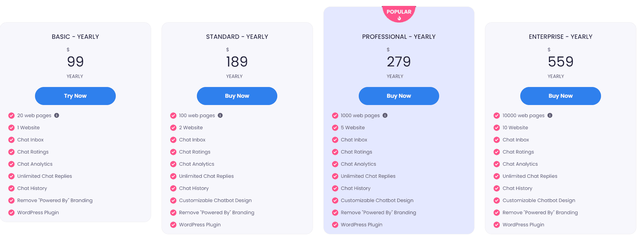Click the info icon beside "1000 web pages"

click(385, 115)
